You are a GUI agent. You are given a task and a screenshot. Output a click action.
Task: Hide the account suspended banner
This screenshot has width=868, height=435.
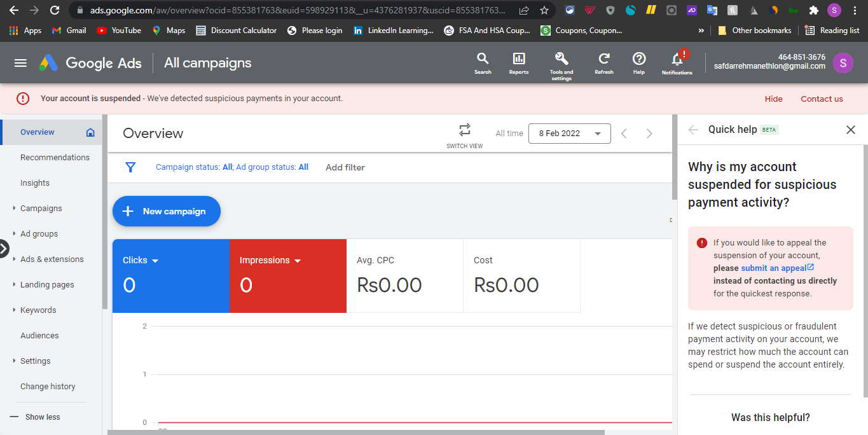point(773,99)
